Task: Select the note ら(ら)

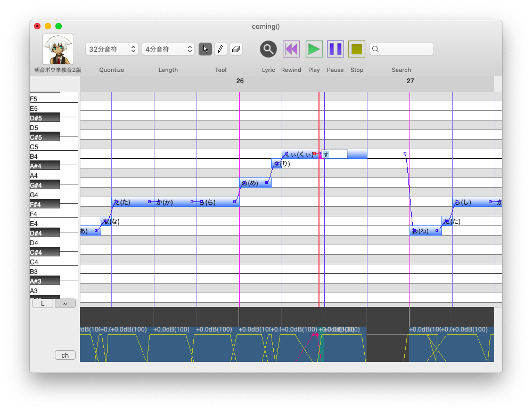Action: (218, 202)
